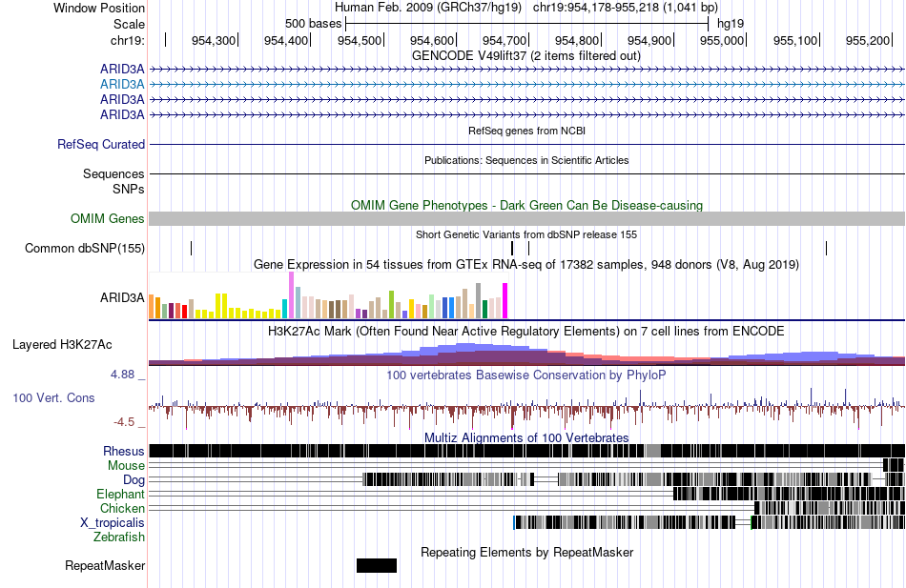
Task: Select the Common dbSNP(155) track label
Action: point(84,249)
